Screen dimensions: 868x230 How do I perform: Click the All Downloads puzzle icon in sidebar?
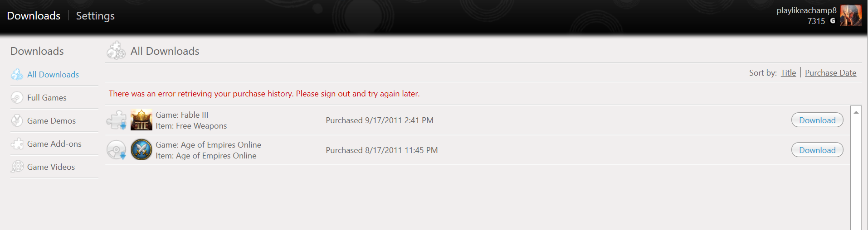[x=17, y=74]
